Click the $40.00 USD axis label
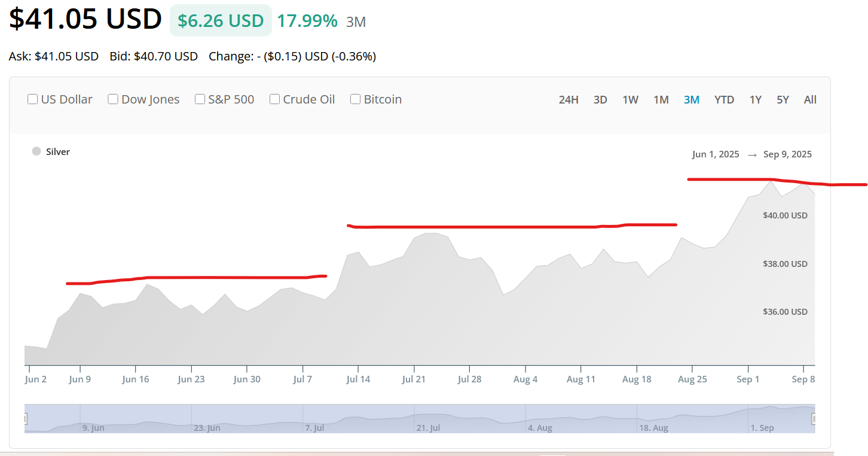868x456 pixels. [785, 215]
